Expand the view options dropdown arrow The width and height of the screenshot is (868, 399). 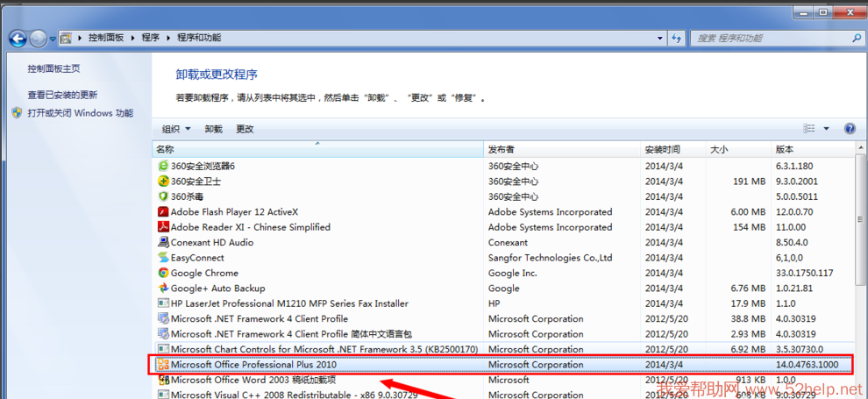pos(826,129)
